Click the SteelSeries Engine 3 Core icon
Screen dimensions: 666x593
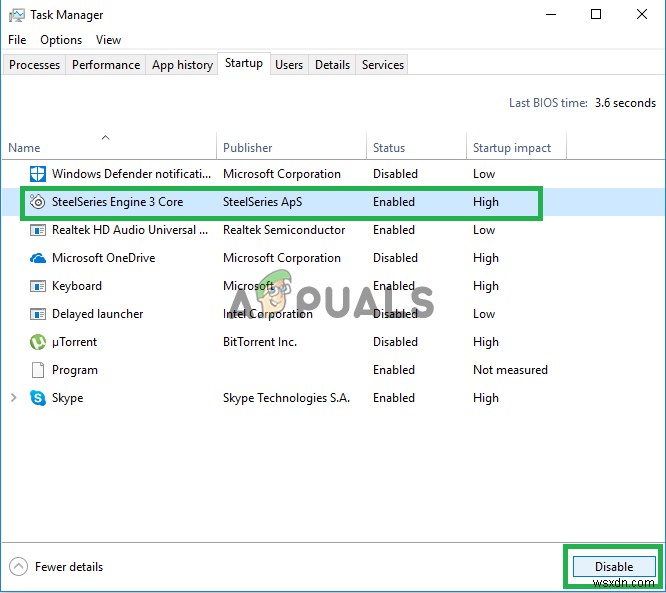click(x=37, y=202)
